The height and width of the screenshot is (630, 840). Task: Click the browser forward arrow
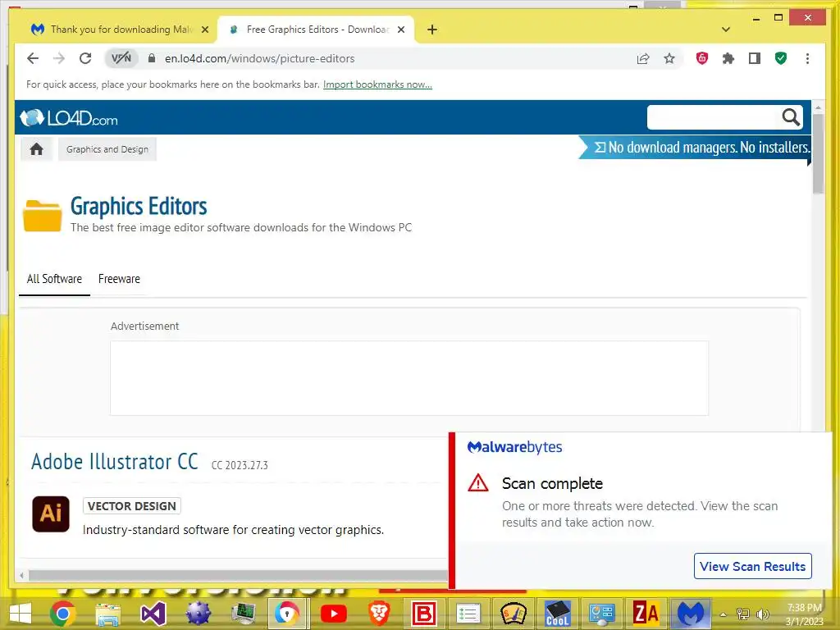pos(59,58)
